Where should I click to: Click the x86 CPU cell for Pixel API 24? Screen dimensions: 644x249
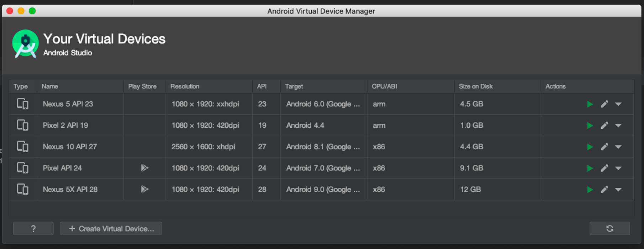point(411,168)
